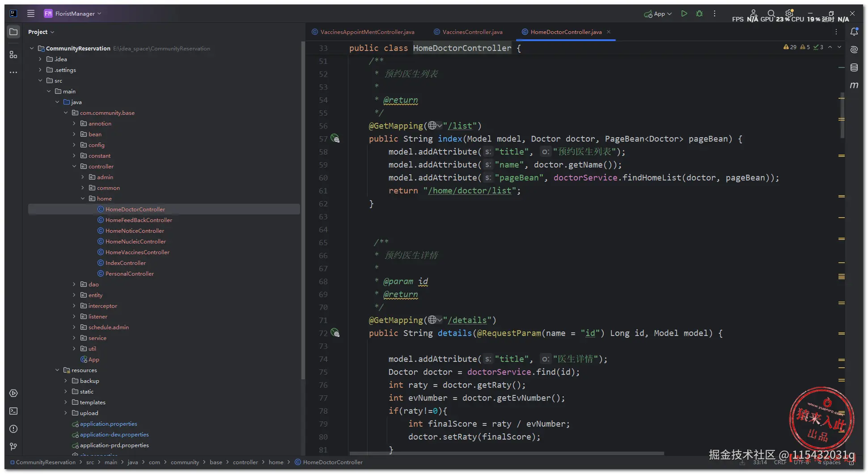The width and height of the screenshot is (868, 474).
Task: Open URL mapping globe on /details annotation
Action: point(435,320)
